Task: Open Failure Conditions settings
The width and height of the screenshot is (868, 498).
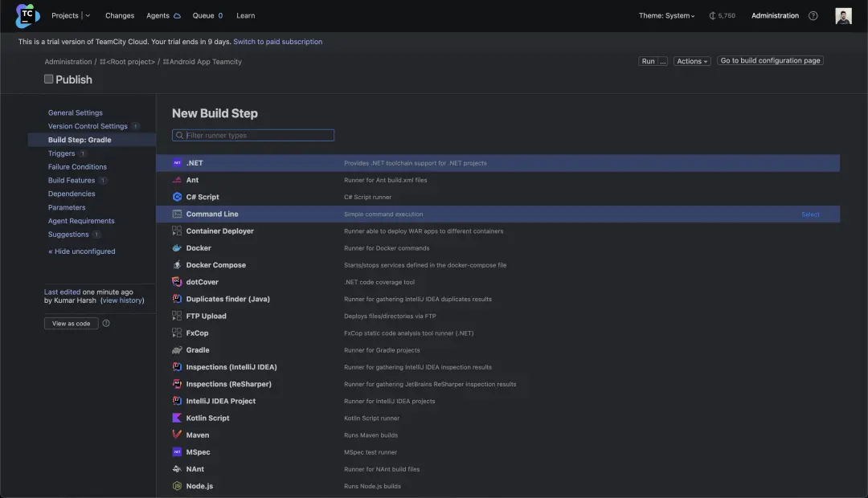Action: [x=77, y=166]
